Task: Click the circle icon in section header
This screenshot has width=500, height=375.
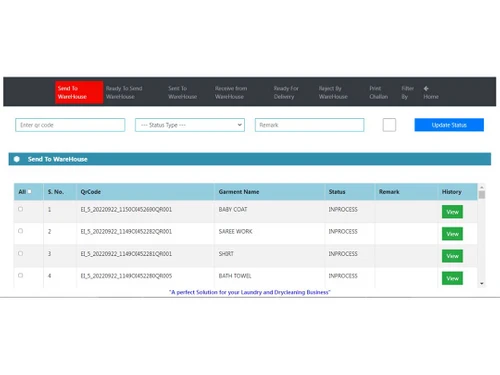Action: (x=17, y=159)
